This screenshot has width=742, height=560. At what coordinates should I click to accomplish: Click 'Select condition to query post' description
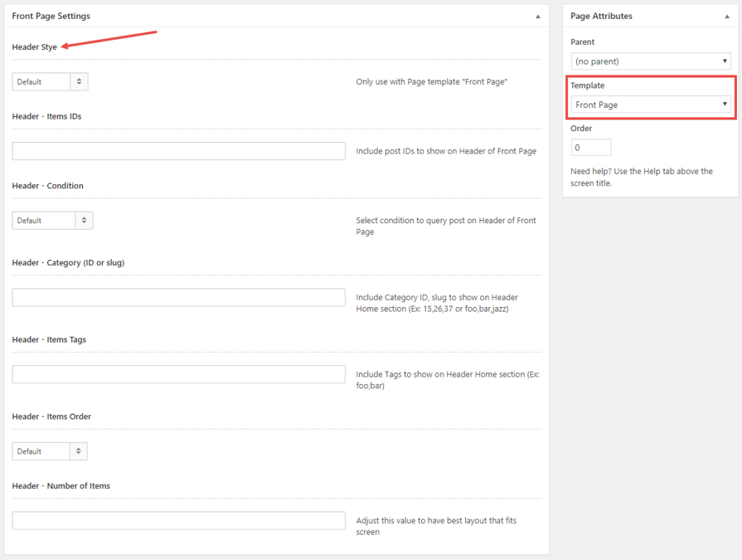point(446,226)
